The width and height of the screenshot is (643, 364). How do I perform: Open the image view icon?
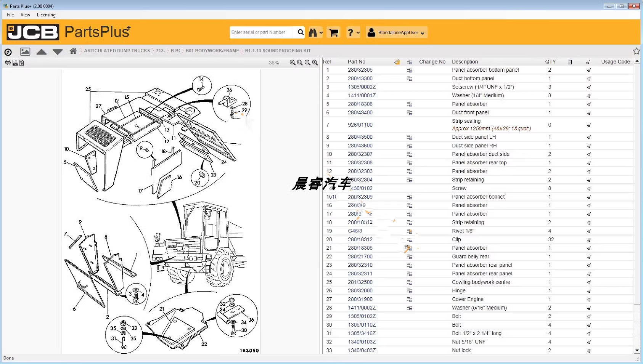(25, 51)
